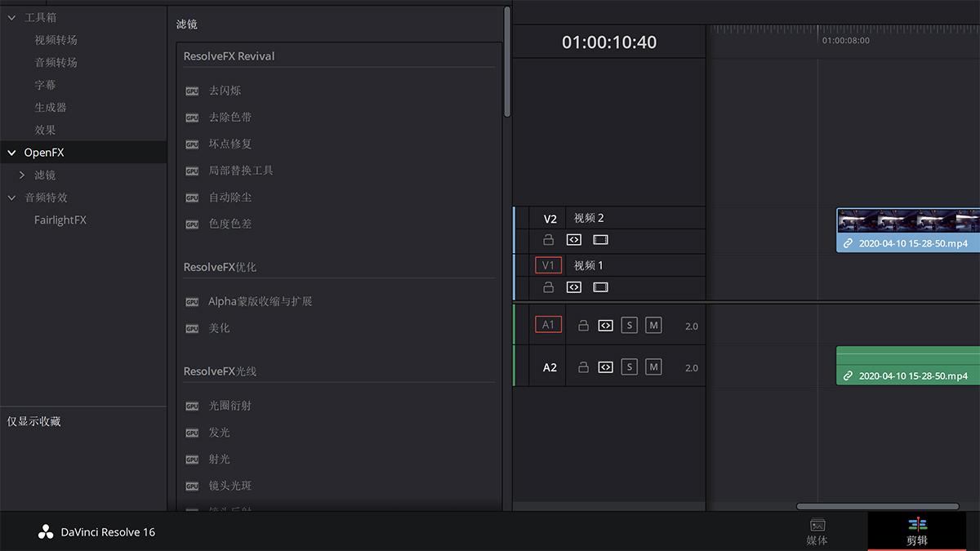Click the DaVinci Resolve logo
The image size is (980, 551).
tap(45, 531)
